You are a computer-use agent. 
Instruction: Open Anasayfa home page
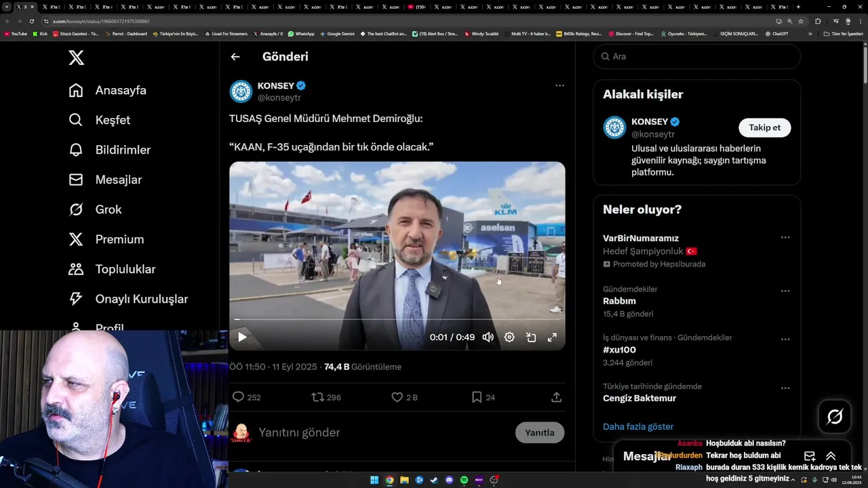[108, 90]
